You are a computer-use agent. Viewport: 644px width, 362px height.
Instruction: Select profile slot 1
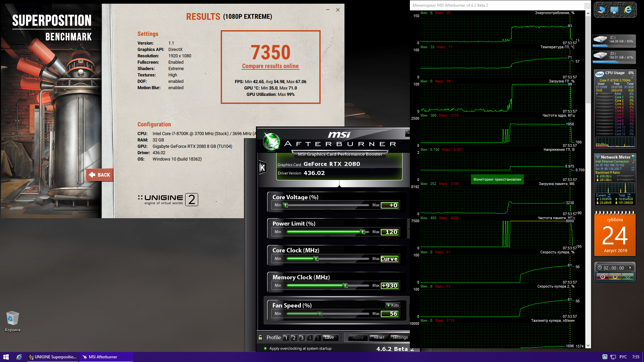click(x=286, y=338)
